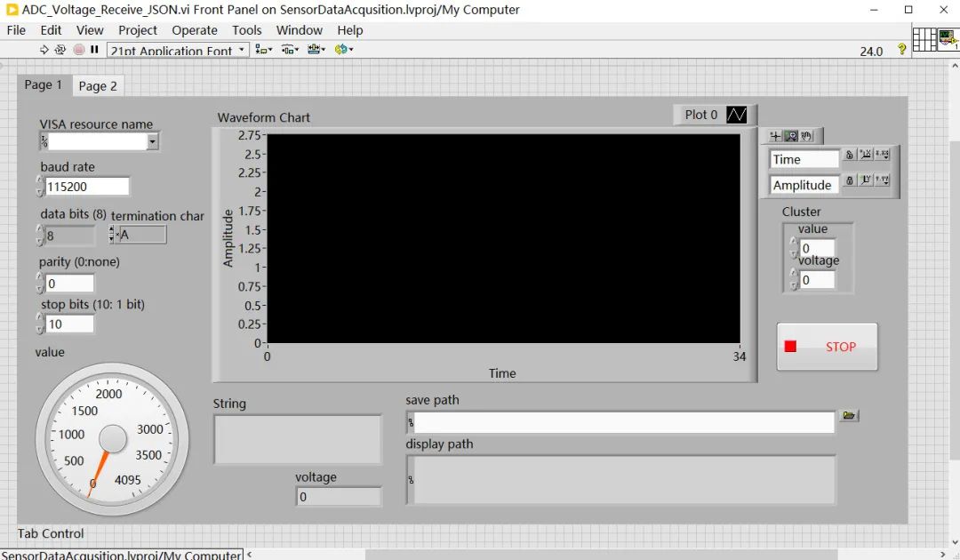Open the Distribute Objects toolbar menu
This screenshot has height=560, width=960.
pos(290,50)
